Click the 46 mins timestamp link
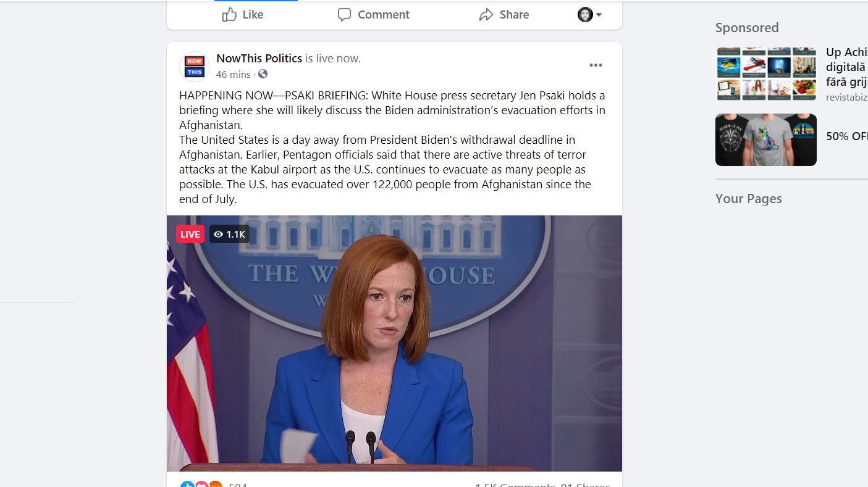868x487 pixels. [234, 74]
